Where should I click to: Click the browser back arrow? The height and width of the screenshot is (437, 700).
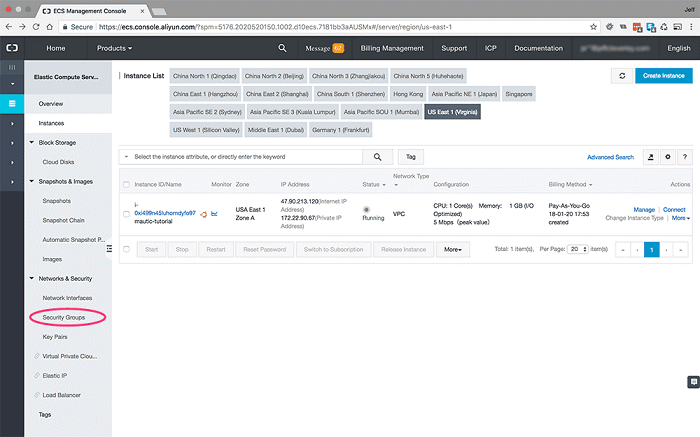[x=8, y=27]
